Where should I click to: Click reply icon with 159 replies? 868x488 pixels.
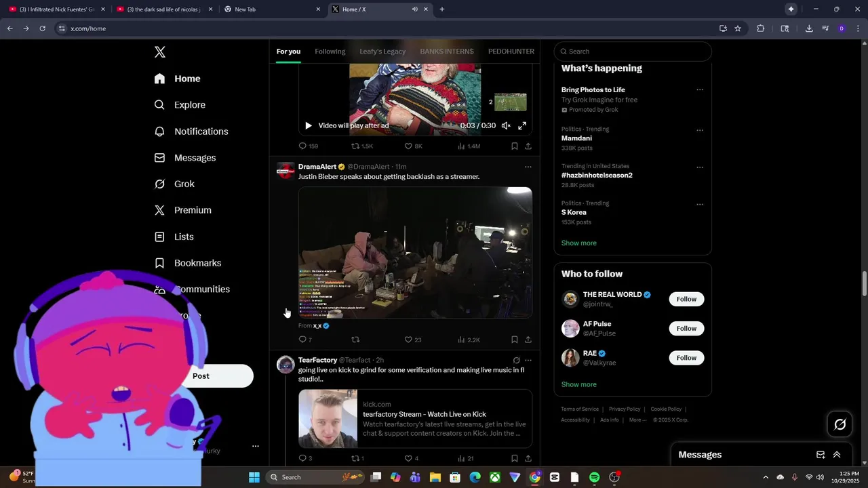click(x=303, y=146)
